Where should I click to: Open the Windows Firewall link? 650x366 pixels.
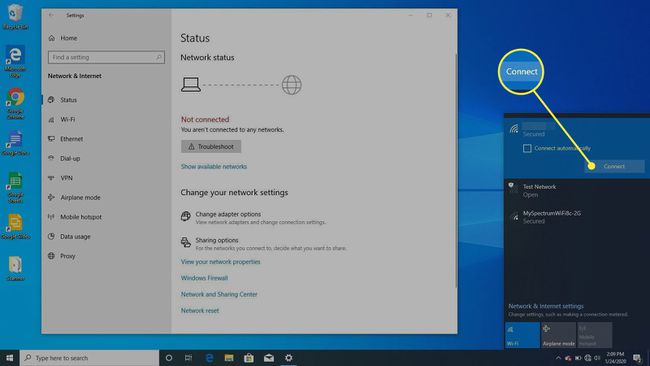point(204,278)
